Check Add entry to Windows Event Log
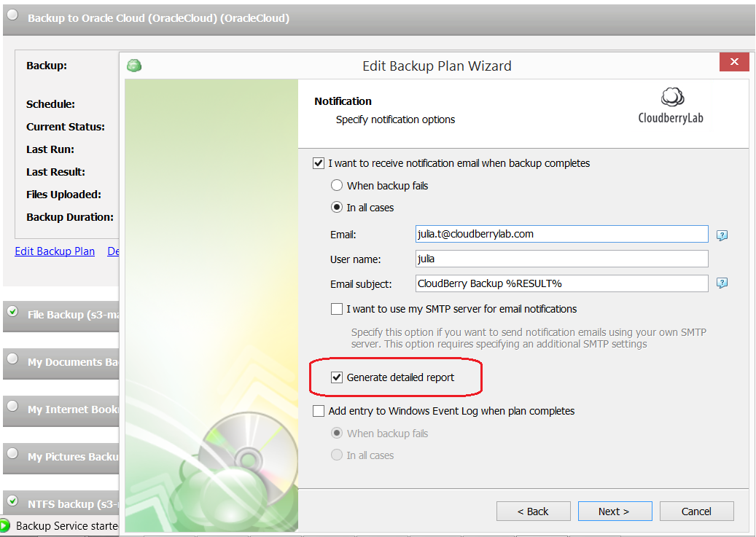This screenshot has height=537, width=756. point(318,411)
